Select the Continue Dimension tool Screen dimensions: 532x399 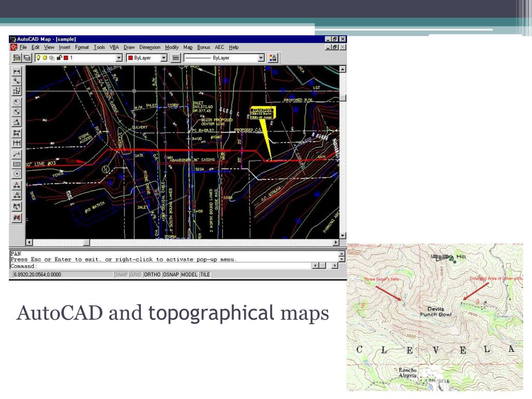point(17,143)
